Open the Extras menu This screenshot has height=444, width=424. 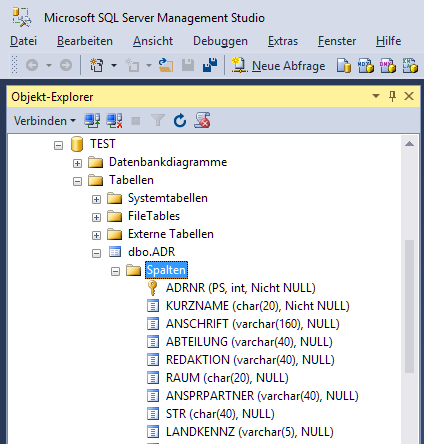283,41
